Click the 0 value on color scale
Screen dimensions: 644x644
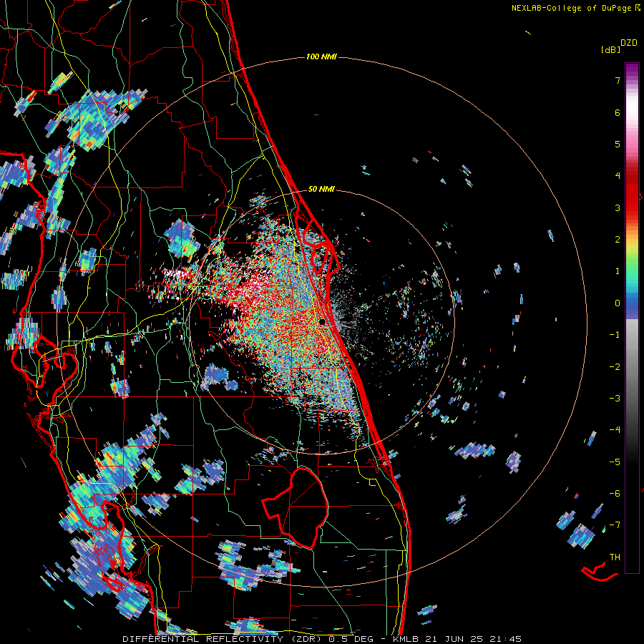click(x=618, y=303)
